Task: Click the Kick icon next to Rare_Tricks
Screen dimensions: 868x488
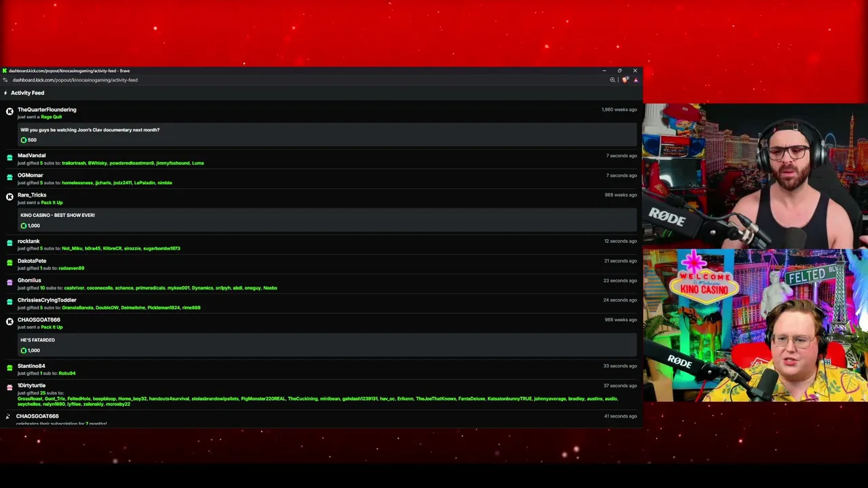Action: pyautogui.click(x=9, y=197)
